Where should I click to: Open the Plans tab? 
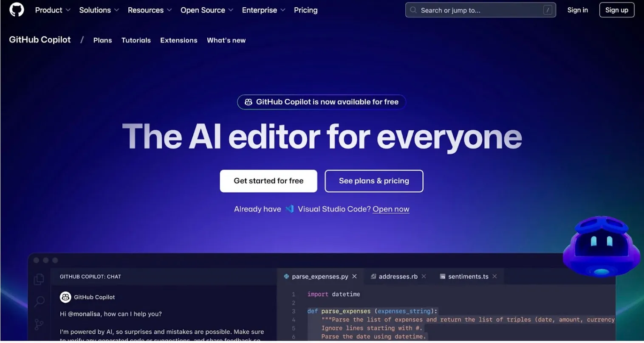(103, 40)
